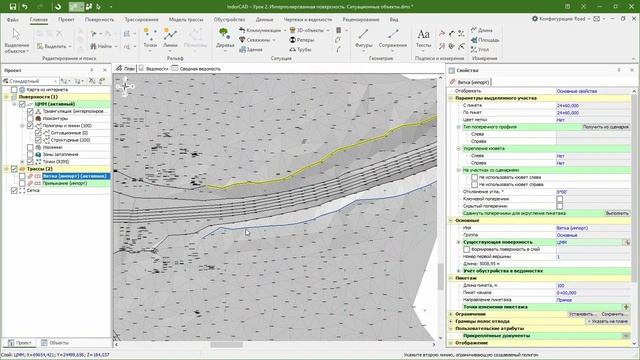The height and width of the screenshot is (360, 640).
Task: Switch to the Проект ribbon tab
Action: (66, 20)
